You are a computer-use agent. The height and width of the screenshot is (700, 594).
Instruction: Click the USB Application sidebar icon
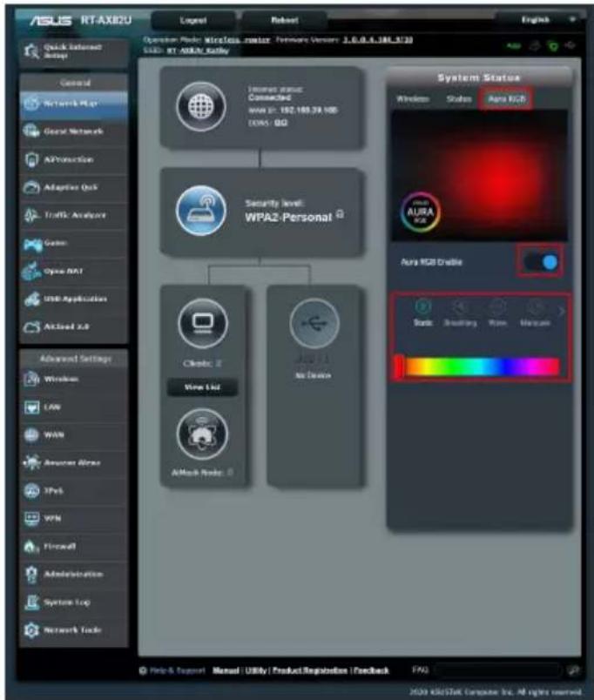pos(32,300)
